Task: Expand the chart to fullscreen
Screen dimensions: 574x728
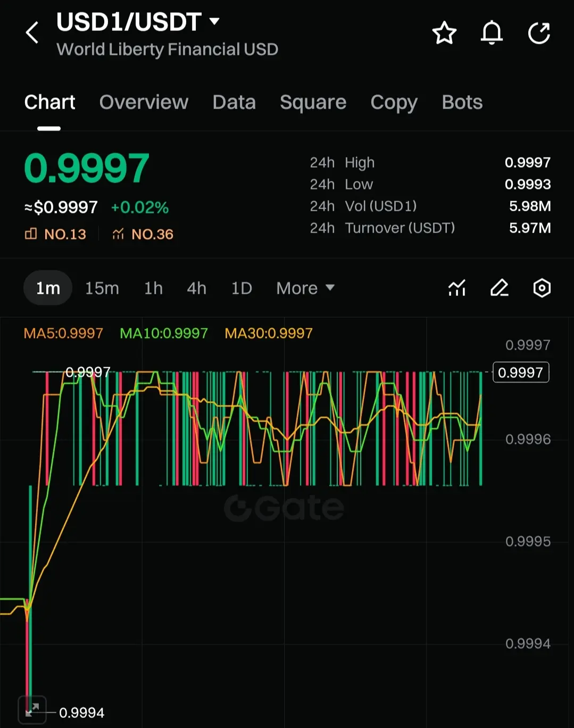Action: tap(32, 709)
